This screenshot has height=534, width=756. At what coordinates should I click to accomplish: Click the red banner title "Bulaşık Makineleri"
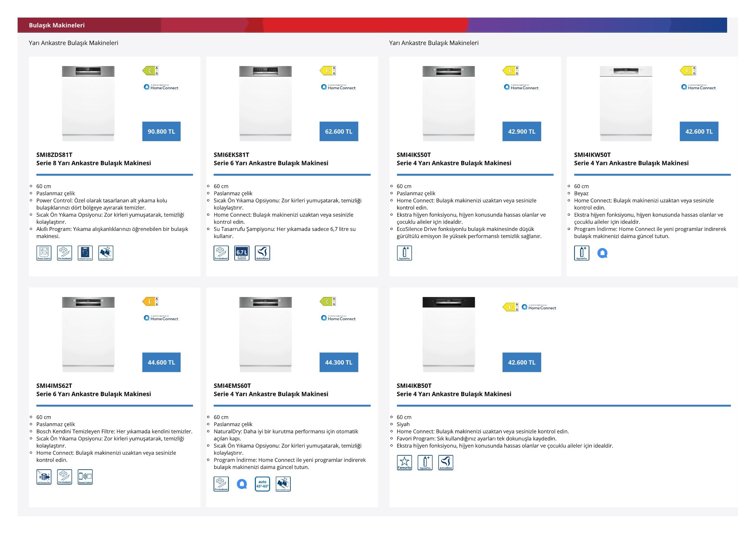coord(56,25)
